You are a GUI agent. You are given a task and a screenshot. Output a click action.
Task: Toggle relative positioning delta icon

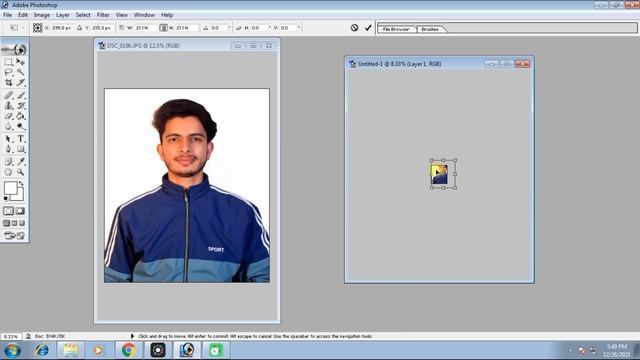tap(79, 28)
